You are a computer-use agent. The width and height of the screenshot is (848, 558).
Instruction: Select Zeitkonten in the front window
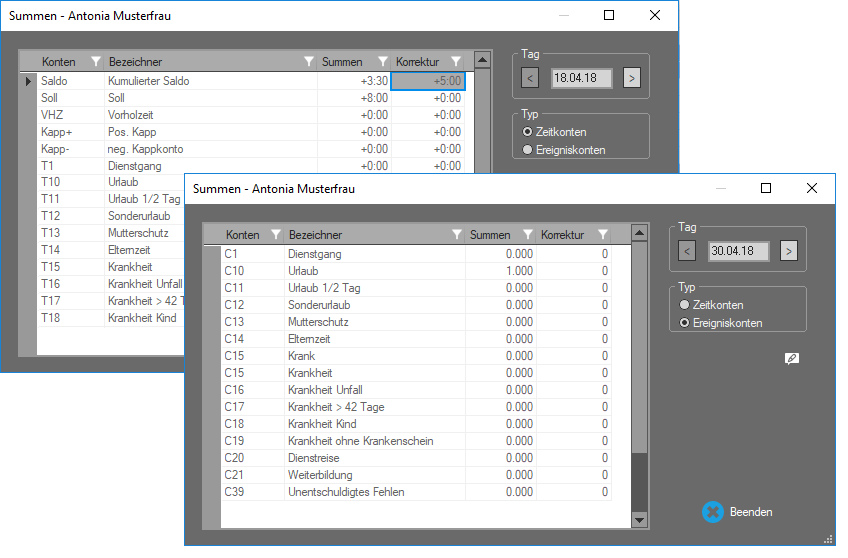point(685,305)
